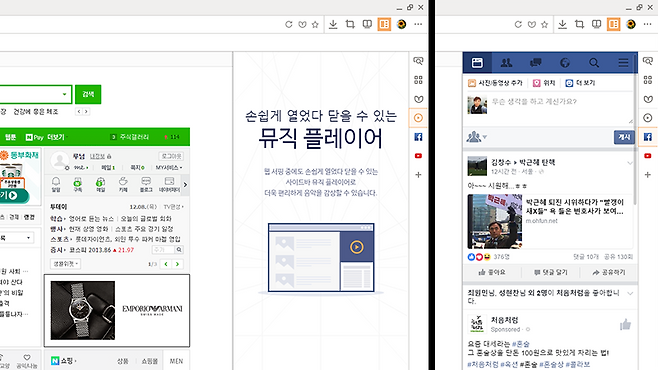658x370 pixels.
Task: Open Facebook hamburger menu
Action: (623, 63)
